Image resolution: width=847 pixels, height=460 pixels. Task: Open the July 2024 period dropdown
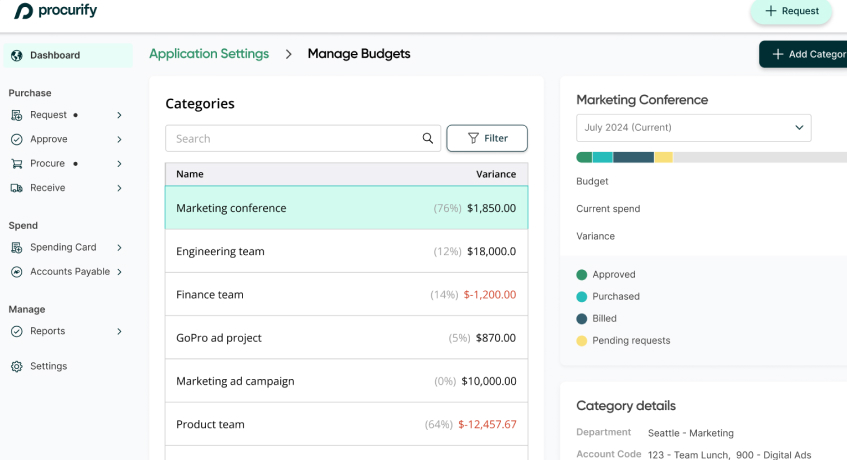tap(693, 128)
